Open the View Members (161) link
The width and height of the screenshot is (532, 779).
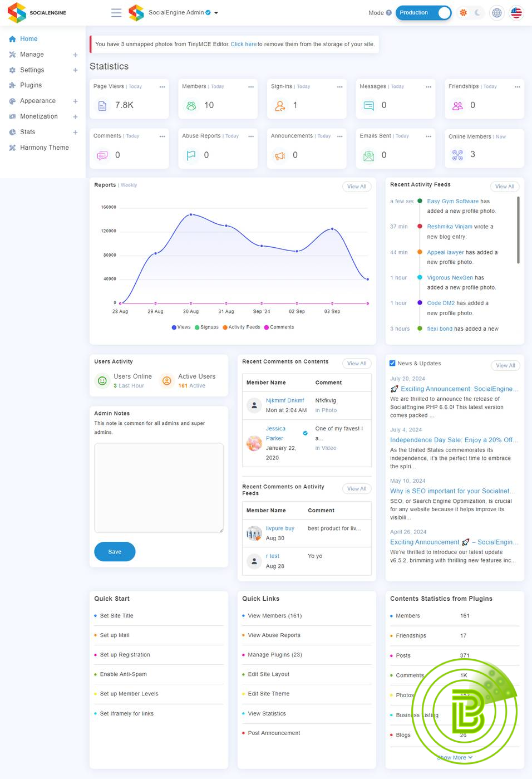275,616
